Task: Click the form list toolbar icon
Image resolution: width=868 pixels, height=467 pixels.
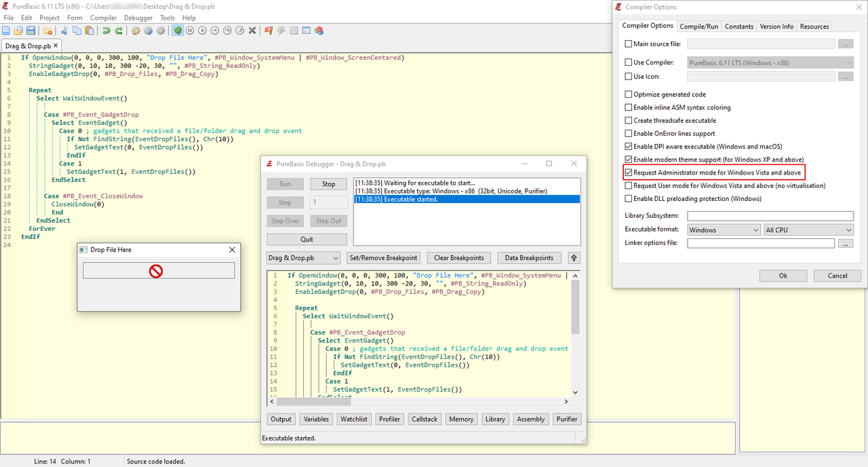Action: coord(306,31)
